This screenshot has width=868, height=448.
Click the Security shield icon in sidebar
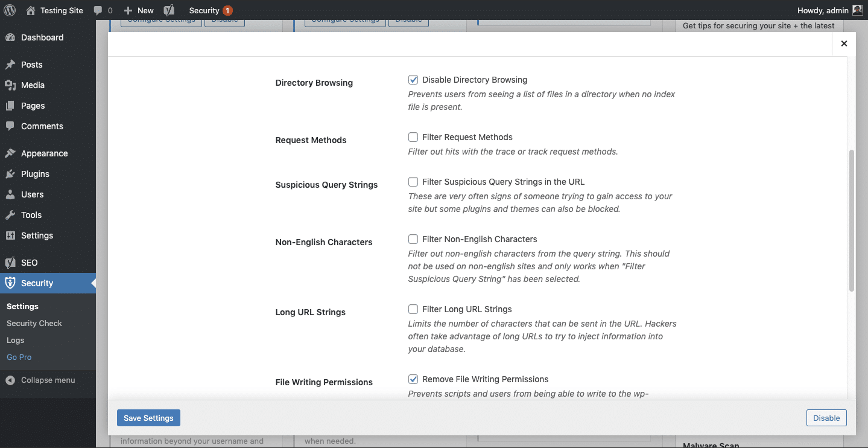point(10,283)
